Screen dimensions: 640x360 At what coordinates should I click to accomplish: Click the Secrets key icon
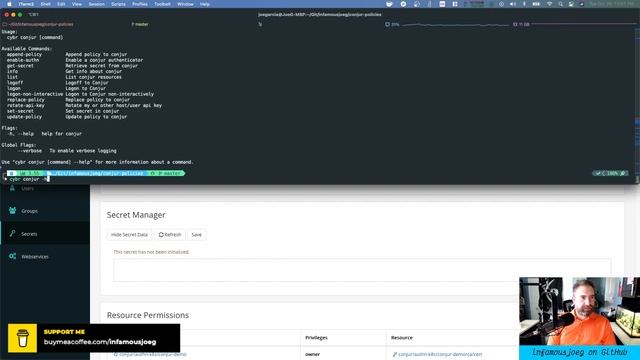(x=12, y=233)
